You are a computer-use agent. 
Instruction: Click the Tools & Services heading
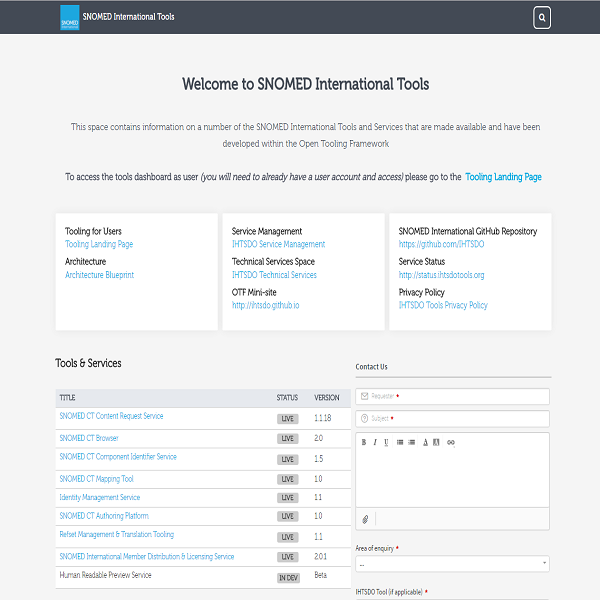pos(88,363)
